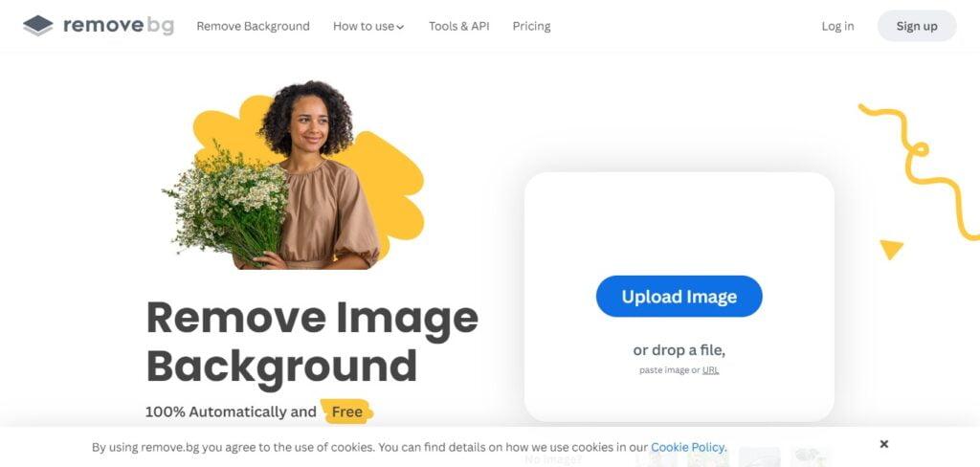The width and height of the screenshot is (980, 467).
Task: Go to Tools & API page
Action: tap(458, 26)
